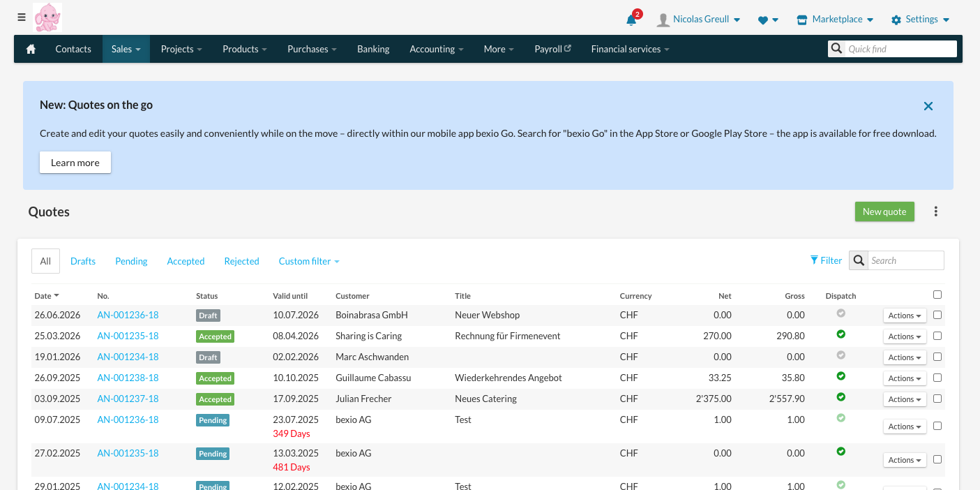
Task: Open Nicolas Greull user dropdown
Action: [x=706, y=20]
